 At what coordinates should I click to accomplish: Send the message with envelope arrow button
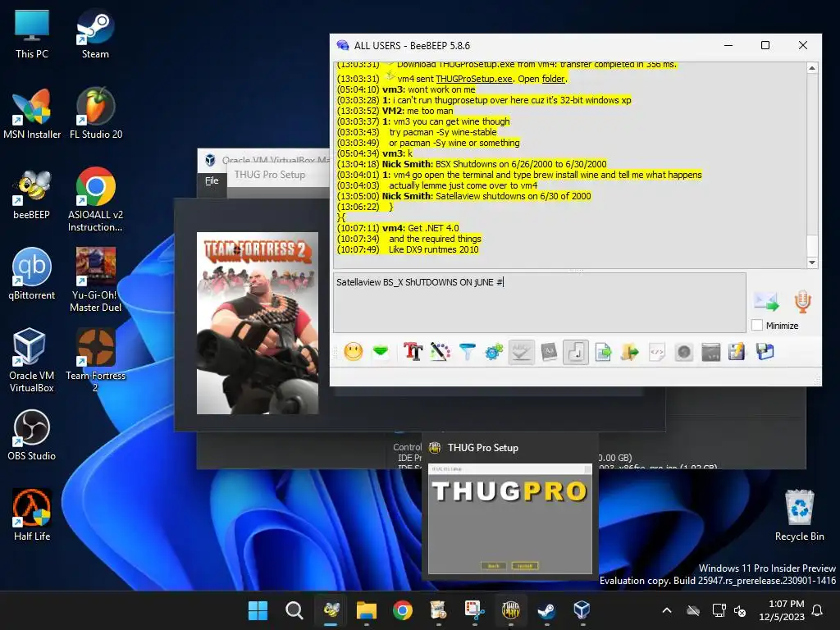(x=766, y=301)
